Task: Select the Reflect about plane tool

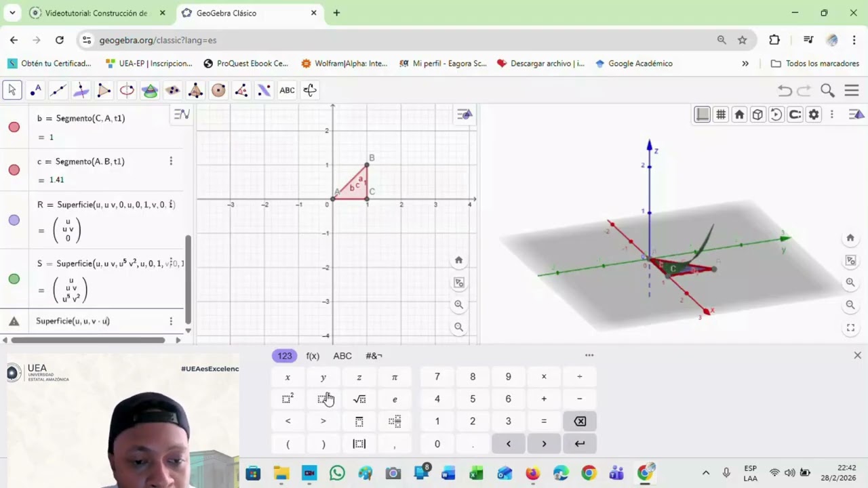Action: pyautogui.click(x=264, y=90)
